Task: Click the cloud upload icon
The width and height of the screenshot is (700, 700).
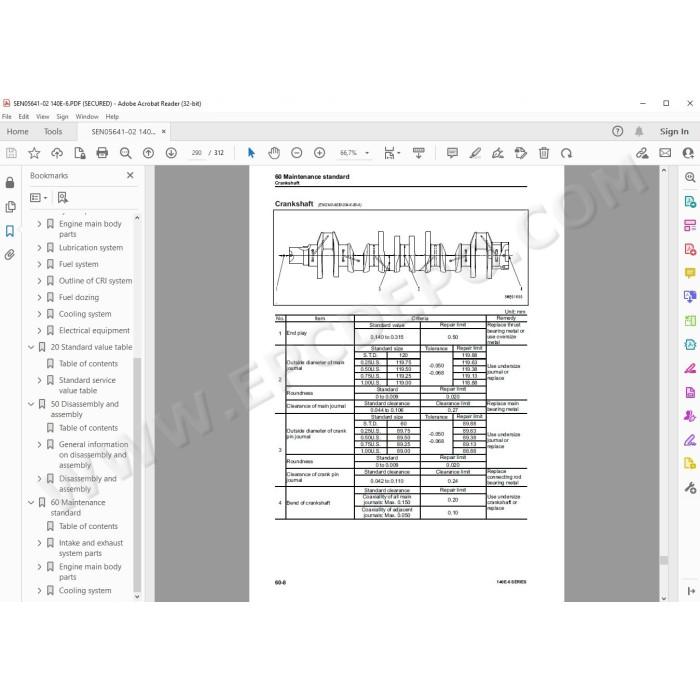Action: tap(57, 153)
